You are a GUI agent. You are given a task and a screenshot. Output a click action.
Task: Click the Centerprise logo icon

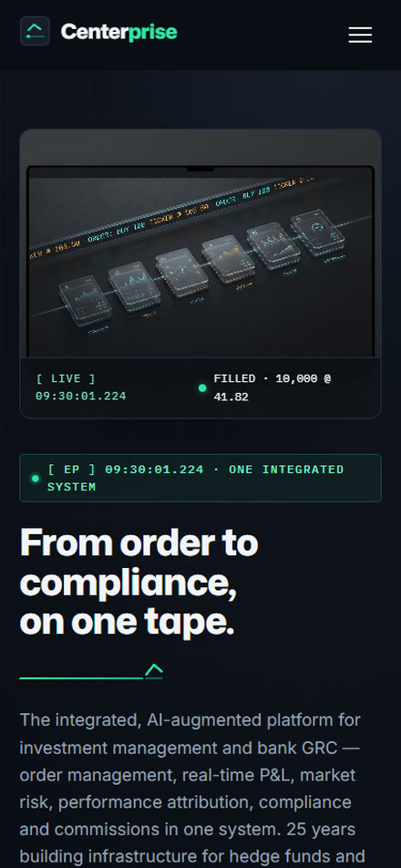[35, 31]
